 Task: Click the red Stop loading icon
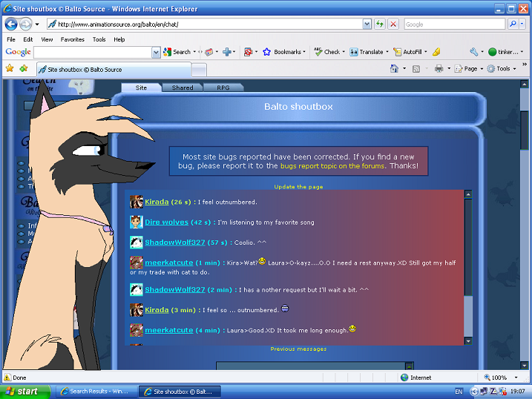click(393, 24)
